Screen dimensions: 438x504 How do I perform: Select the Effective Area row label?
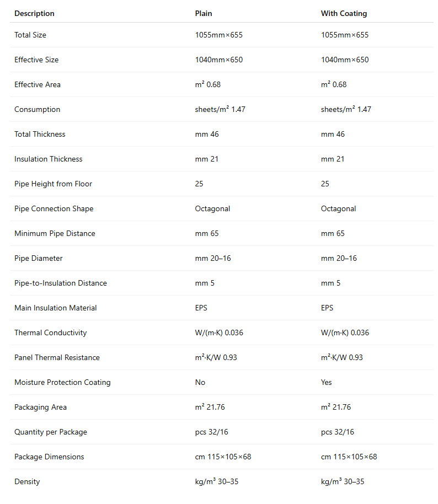[x=38, y=84]
